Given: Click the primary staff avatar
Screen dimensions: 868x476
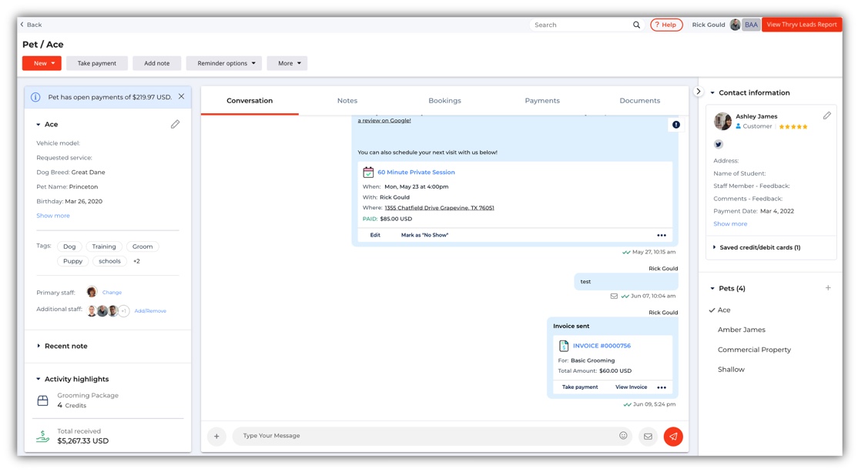Looking at the screenshot, I should coord(92,292).
